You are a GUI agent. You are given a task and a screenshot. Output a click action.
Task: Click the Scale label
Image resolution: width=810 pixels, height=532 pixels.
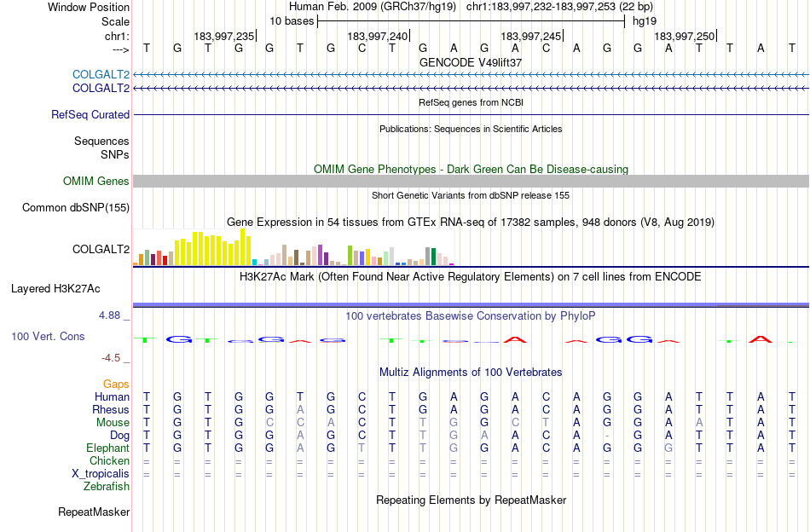click(x=116, y=21)
